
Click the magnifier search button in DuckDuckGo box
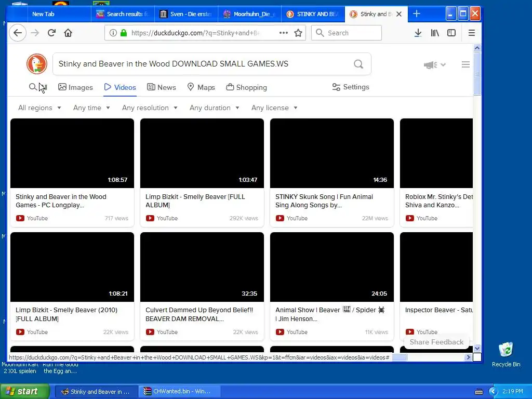(358, 64)
